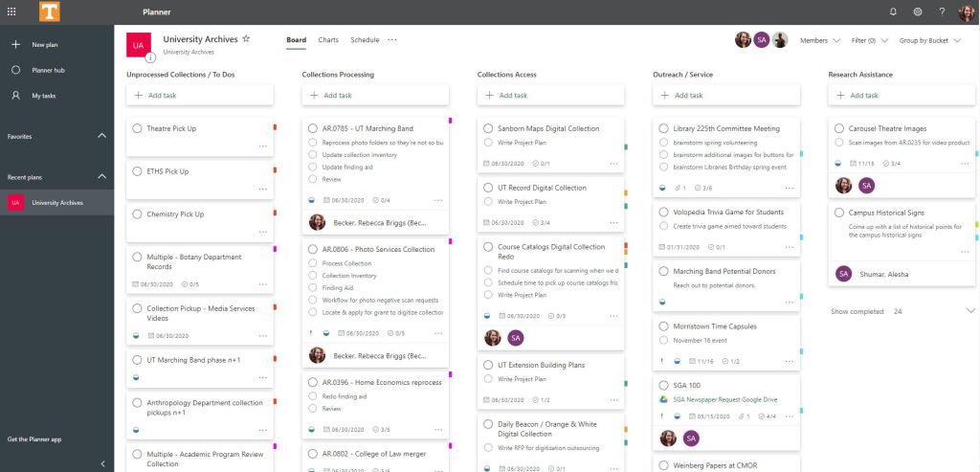Open more options on Chemistry Pick Up card
980x472 pixels.
262,232
